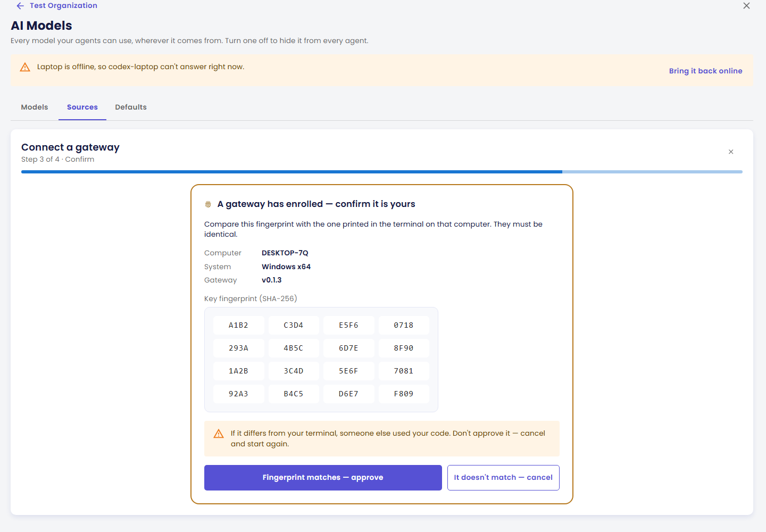Click Bring it back online link
This screenshot has height=532, width=766.
point(705,71)
